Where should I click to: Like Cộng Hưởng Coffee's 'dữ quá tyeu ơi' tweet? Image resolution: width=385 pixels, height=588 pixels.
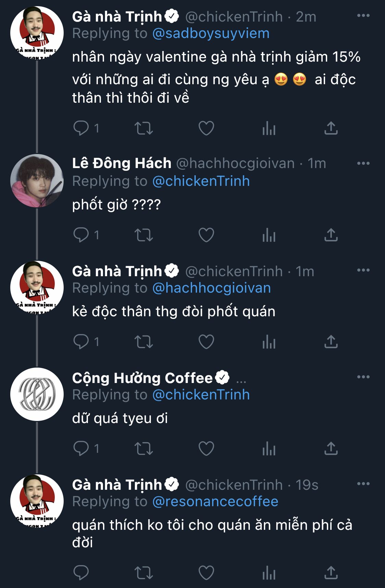click(206, 449)
